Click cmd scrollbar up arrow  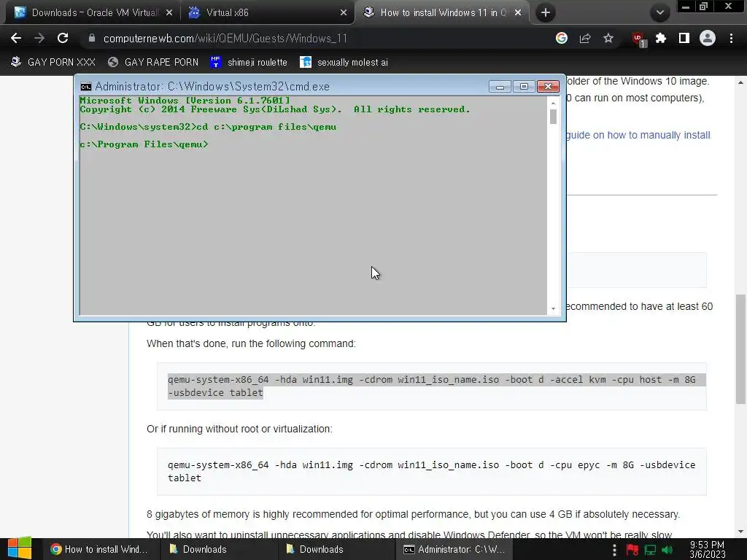point(553,102)
